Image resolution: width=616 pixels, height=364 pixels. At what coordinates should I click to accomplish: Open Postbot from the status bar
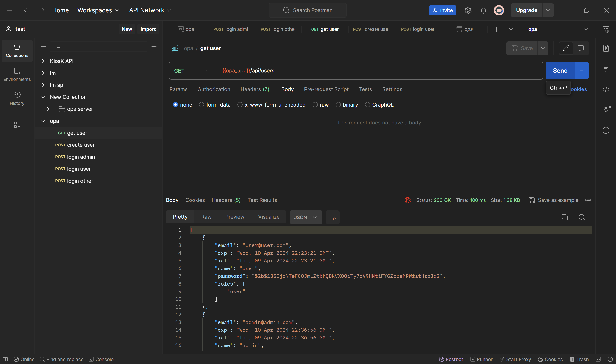coord(451,359)
